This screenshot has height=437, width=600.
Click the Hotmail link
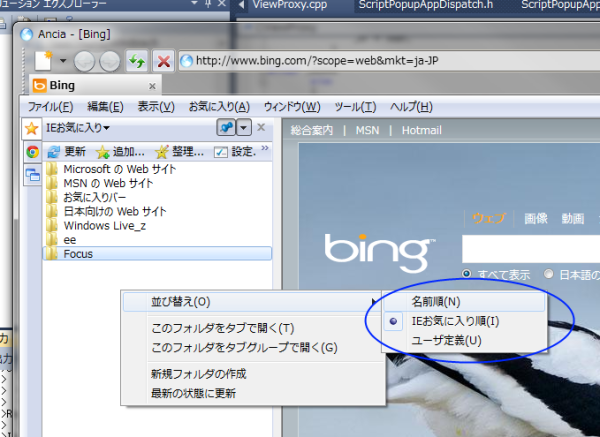pos(422,130)
